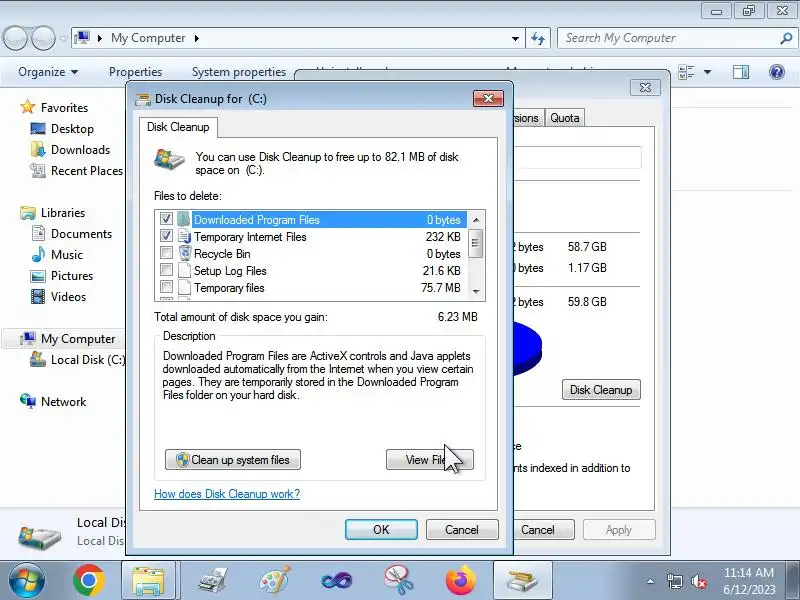Click the change your view icon
Viewport: 800px width, 600px height.
(687, 72)
